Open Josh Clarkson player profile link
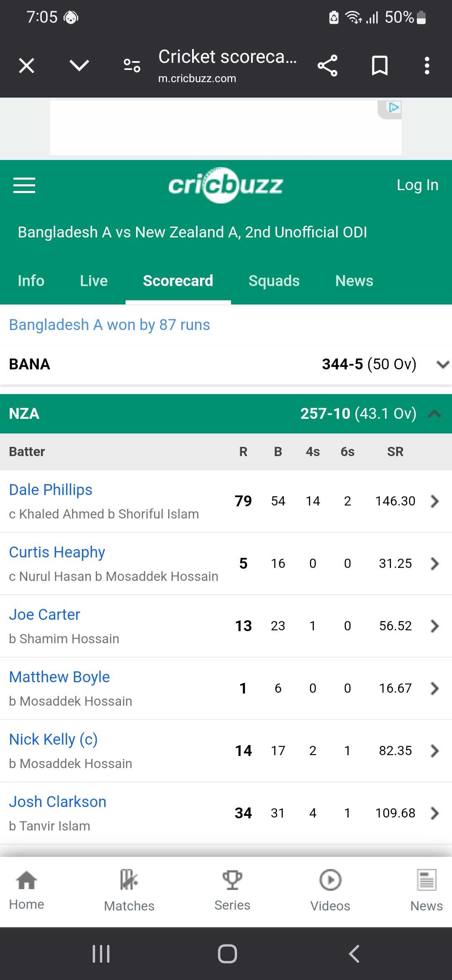Image resolution: width=452 pixels, height=980 pixels. [58, 802]
